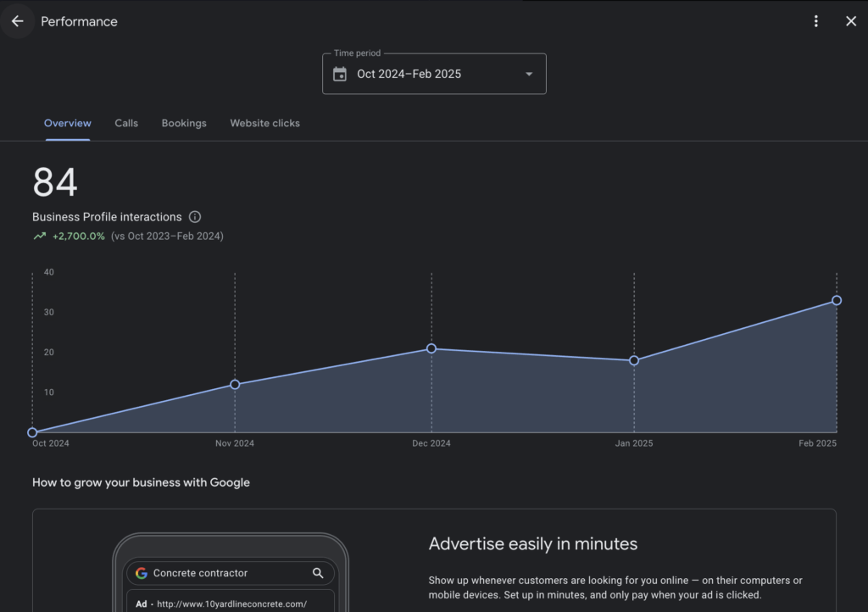Close the Performance panel

851,21
